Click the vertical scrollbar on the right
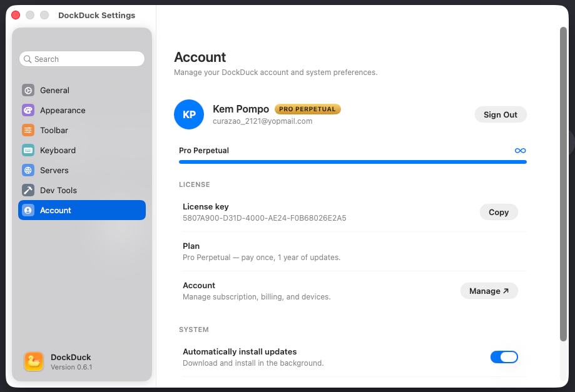 pyautogui.click(x=563, y=184)
